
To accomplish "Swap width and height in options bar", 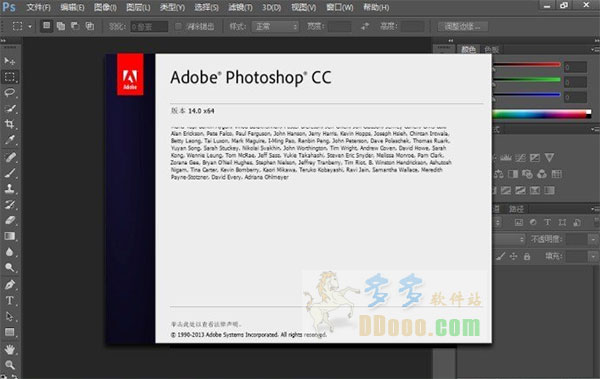I will pyautogui.click(x=365, y=26).
